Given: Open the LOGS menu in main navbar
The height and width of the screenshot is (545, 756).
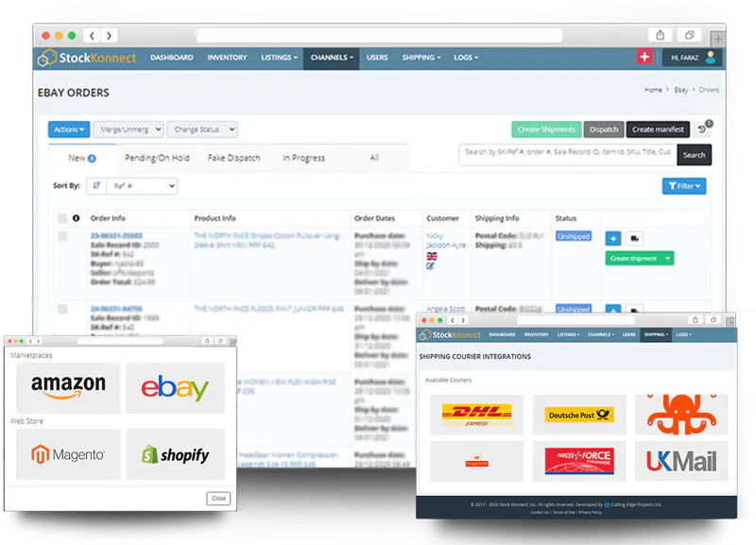Looking at the screenshot, I should pos(465,58).
